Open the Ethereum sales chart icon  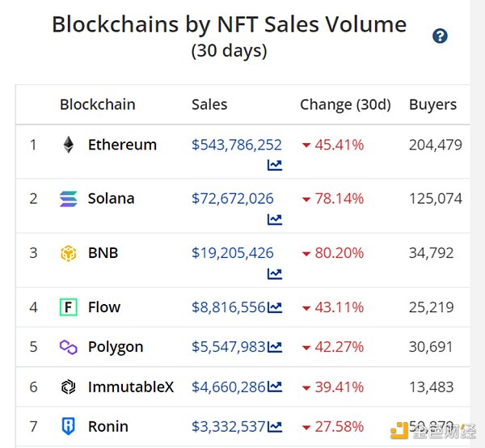pyautogui.click(x=275, y=166)
